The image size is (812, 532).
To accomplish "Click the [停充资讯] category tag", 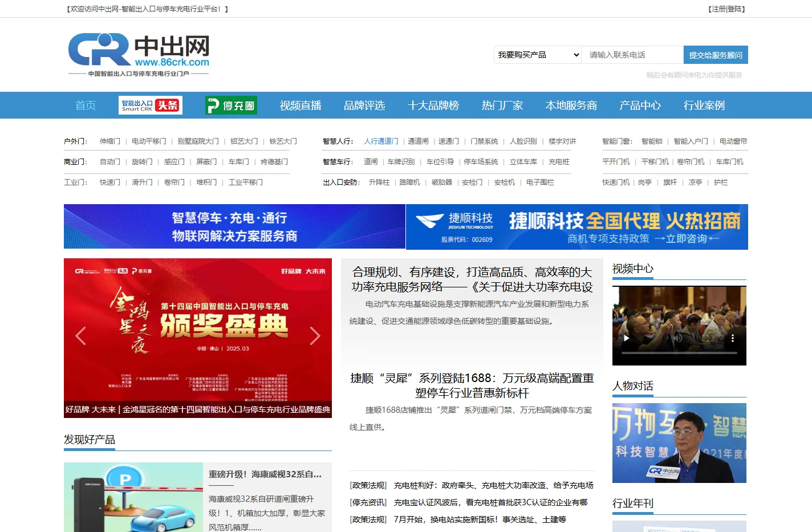I will 368,502.
